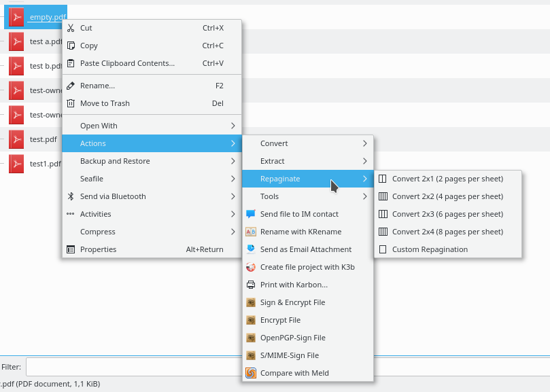Click the Move to Trash bin icon

click(x=71, y=103)
